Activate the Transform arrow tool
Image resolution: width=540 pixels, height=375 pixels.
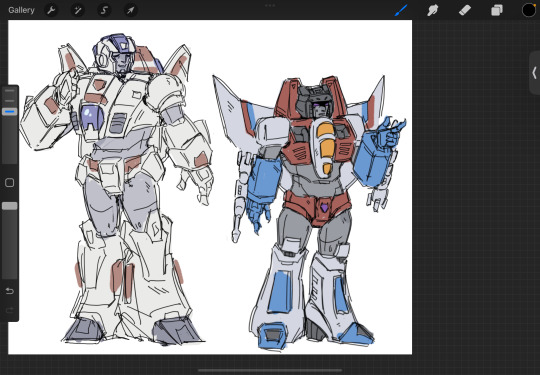(x=131, y=10)
